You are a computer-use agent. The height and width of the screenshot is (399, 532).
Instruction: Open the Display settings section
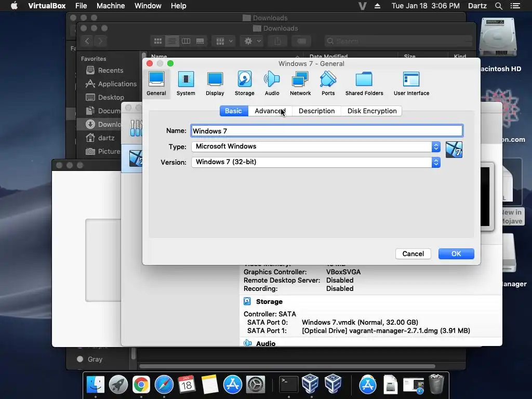click(215, 84)
